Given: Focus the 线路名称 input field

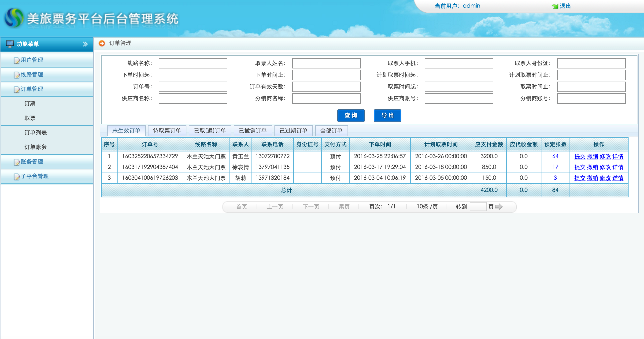Looking at the screenshot, I should click(193, 63).
